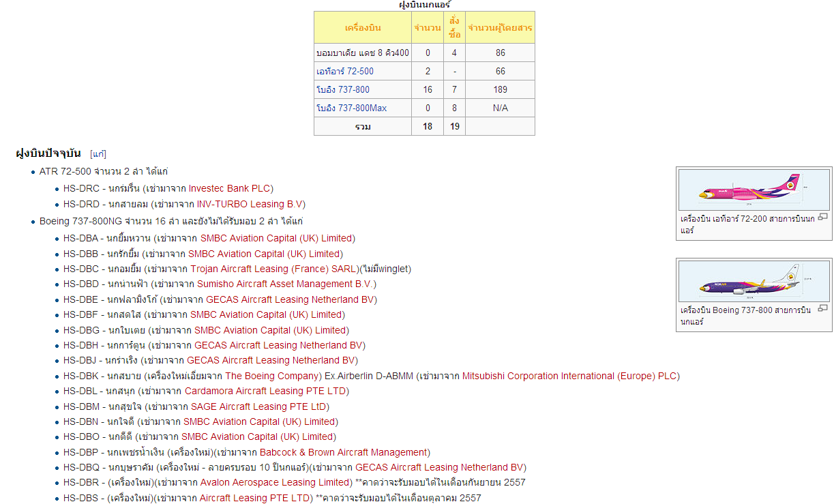Open The Boeing Company link

pyautogui.click(x=271, y=376)
